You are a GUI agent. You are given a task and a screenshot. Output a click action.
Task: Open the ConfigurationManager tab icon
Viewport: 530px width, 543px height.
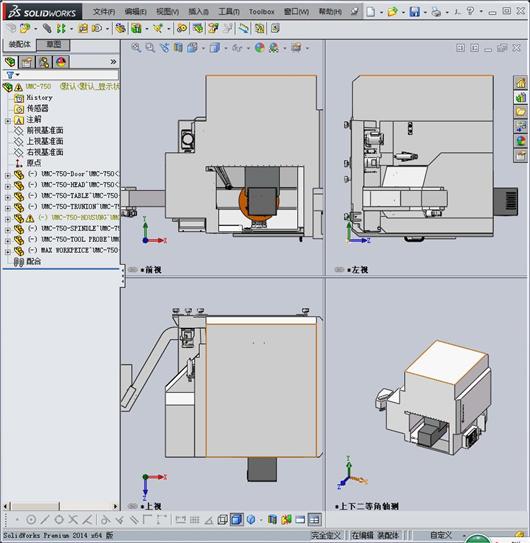coord(44,62)
